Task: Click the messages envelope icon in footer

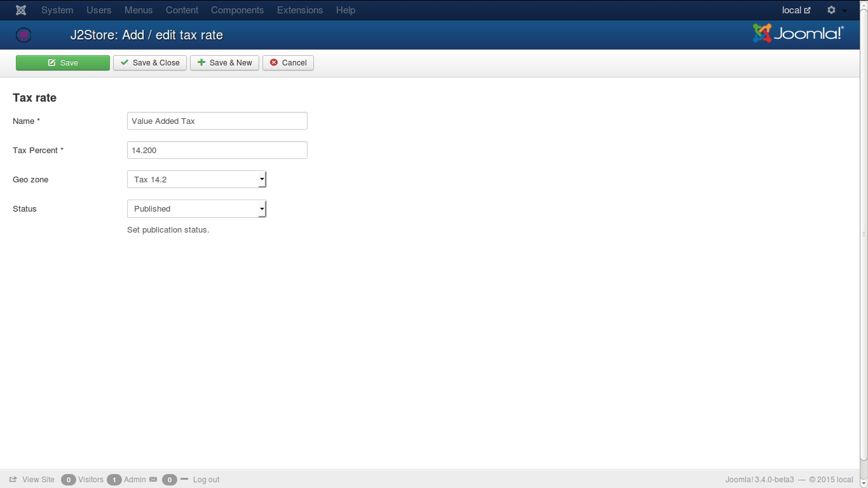Action: (x=153, y=480)
